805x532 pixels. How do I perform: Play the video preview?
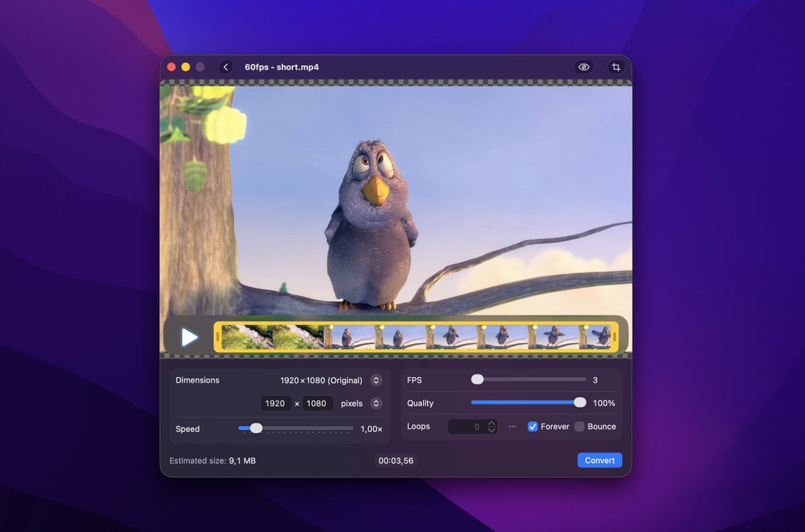click(x=190, y=337)
